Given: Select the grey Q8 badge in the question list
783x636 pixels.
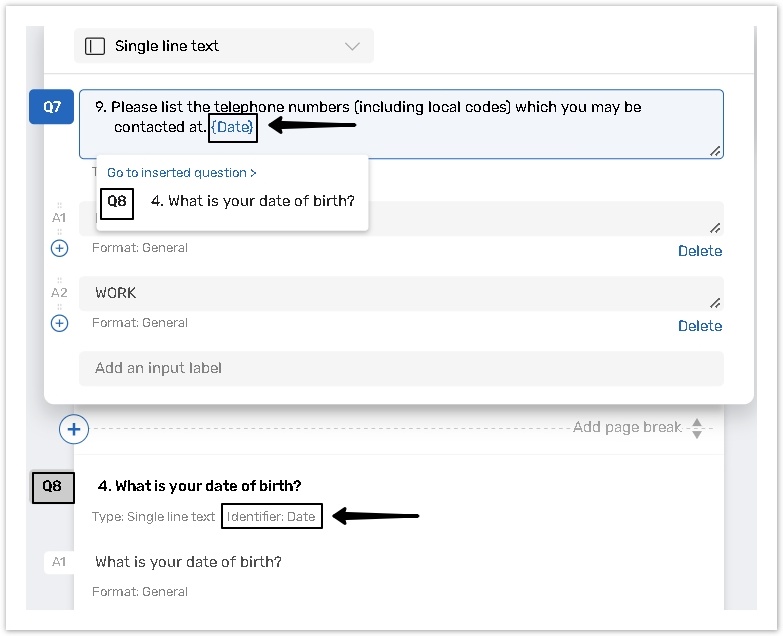Looking at the screenshot, I should 53,487.
